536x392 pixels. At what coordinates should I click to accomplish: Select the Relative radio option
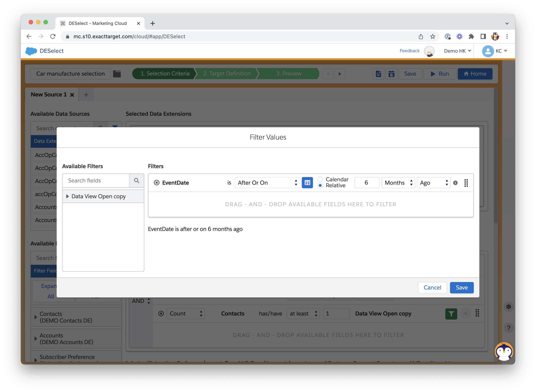(320, 186)
